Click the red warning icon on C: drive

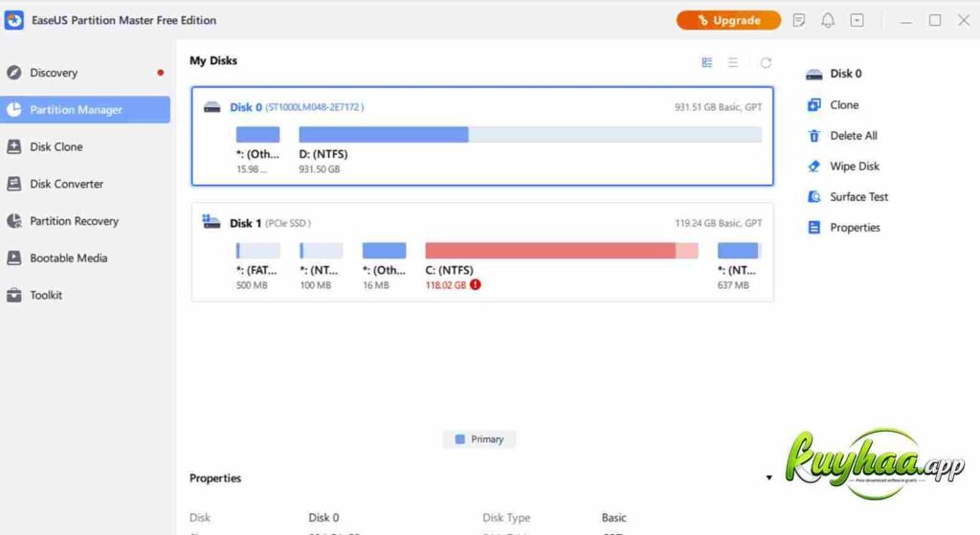tap(476, 285)
